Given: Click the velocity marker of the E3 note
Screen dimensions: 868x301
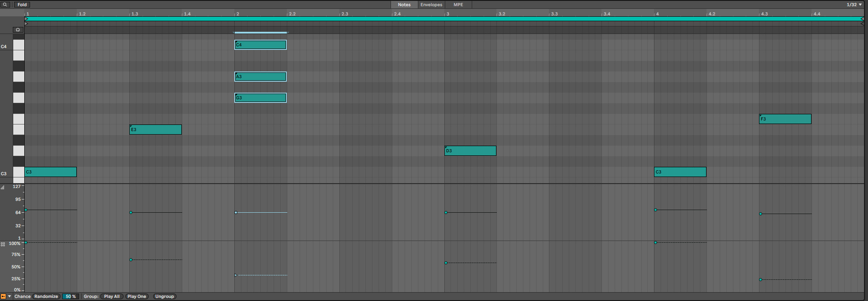Looking at the screenshot, I should coord(131,213).
